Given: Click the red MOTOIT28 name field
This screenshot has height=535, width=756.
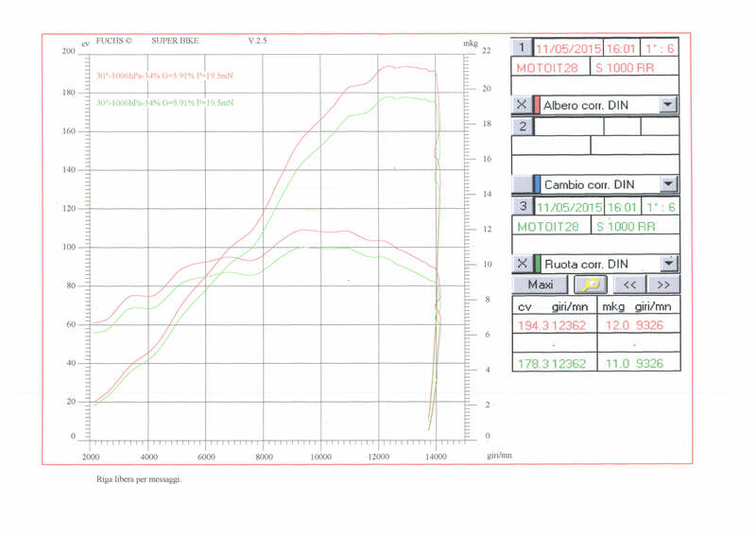Looking at the screenshot, I should [x=550, y=68].
